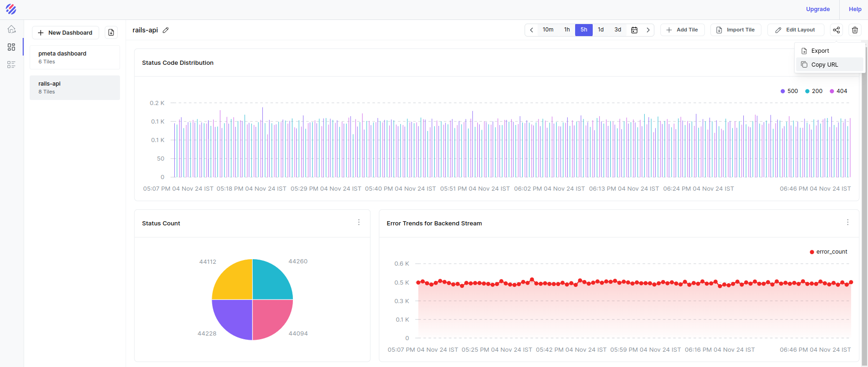The height and width of the screenshot is (367, 868).
Task: Open the pmeta dashboard entry
Action: [x=75, y=57]
